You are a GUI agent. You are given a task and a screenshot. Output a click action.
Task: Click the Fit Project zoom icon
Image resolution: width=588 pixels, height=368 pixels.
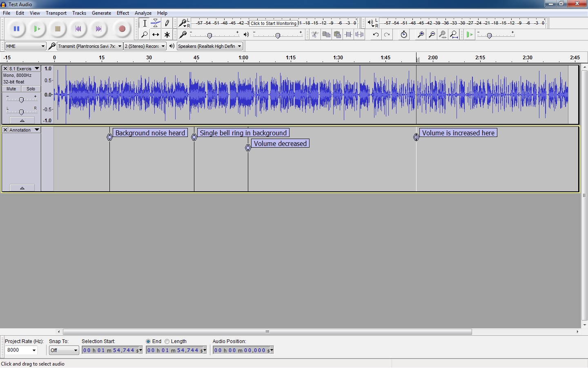point(454,35)
